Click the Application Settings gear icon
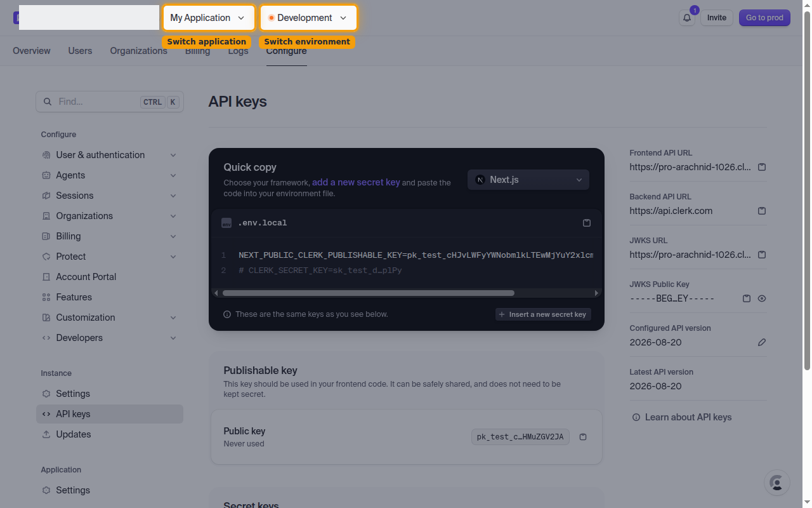812x508 pixels. pyautogui.click(x=46, y=490)
